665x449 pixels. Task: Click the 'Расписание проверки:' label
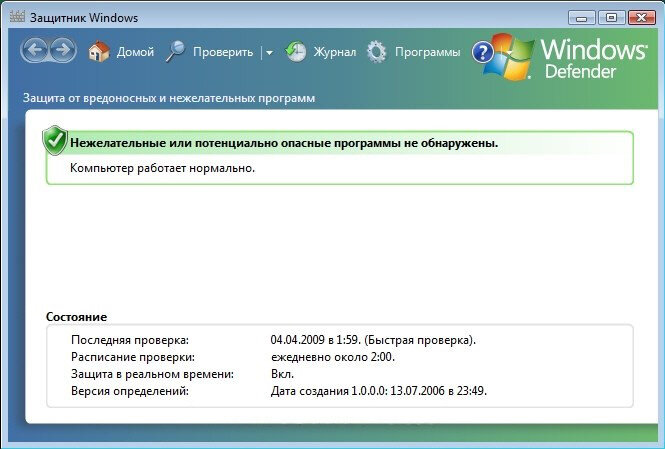(x=133, y=357)
